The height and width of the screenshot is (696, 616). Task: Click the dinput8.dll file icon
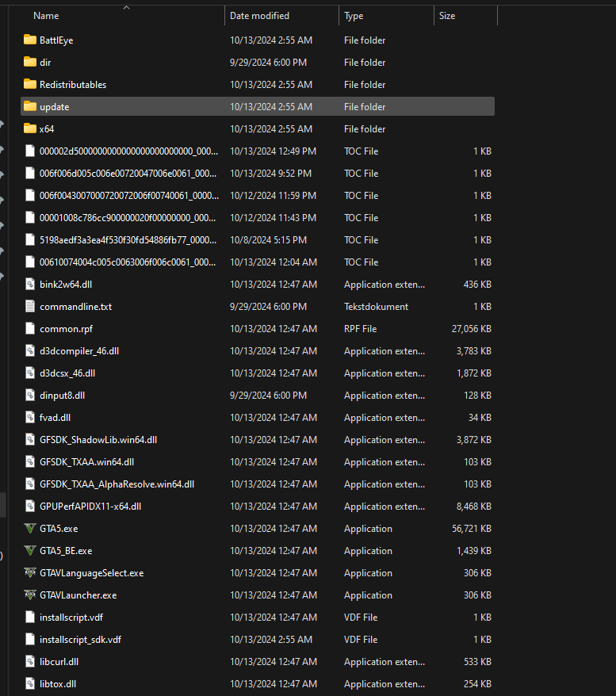(x=30, y=395)
